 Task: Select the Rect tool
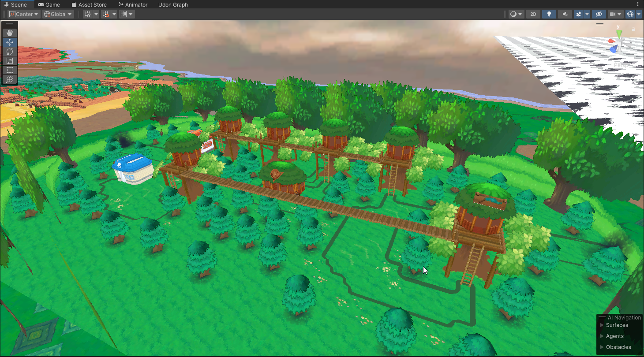point(10,70)
